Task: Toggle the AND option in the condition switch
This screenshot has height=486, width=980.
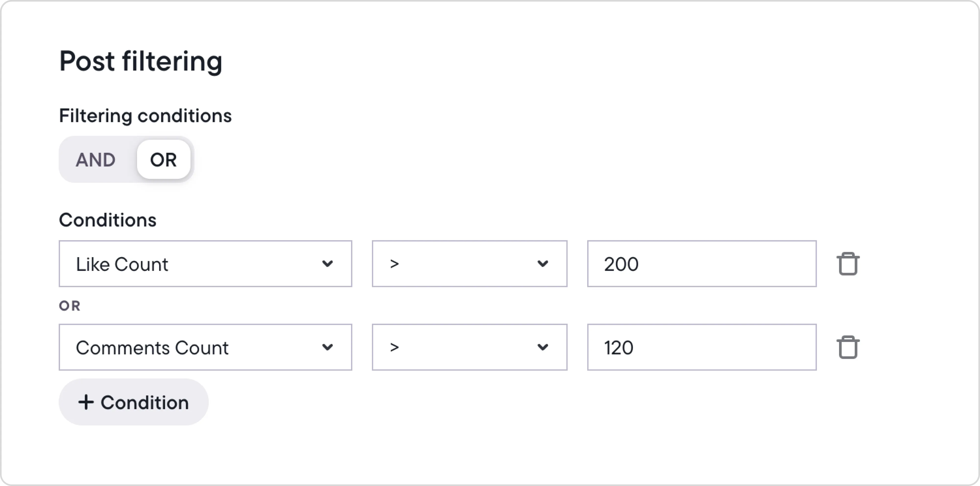Action: pyautogui.click(x=96, y=160)
